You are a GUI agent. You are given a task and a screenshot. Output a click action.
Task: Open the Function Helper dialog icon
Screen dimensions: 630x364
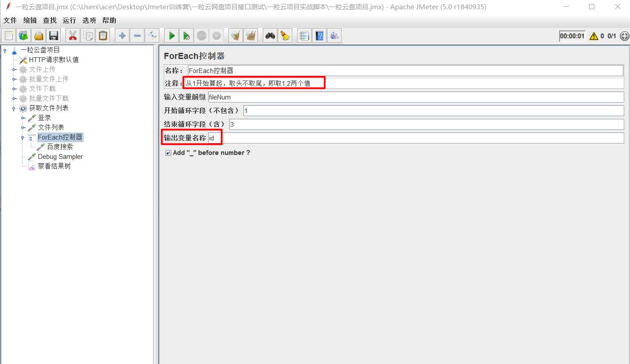coord(304,36)
